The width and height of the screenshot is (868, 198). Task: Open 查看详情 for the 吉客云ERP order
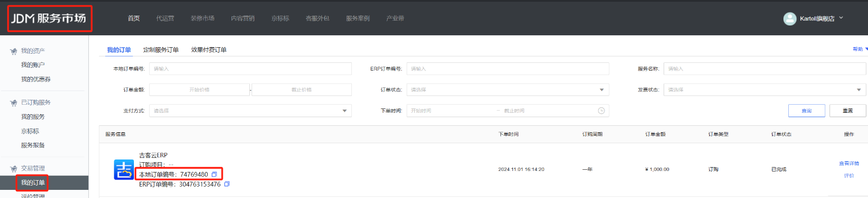click(849, 163)
